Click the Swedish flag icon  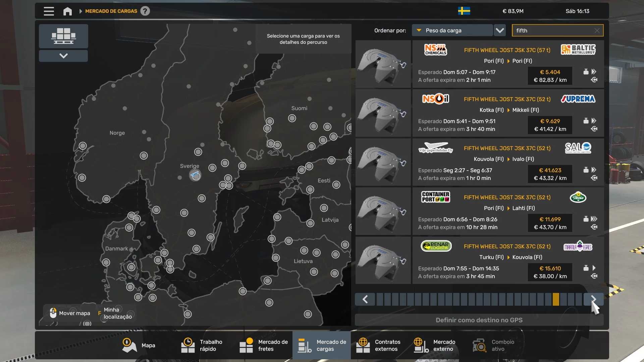pyautogui.click(x=464, y=11)
